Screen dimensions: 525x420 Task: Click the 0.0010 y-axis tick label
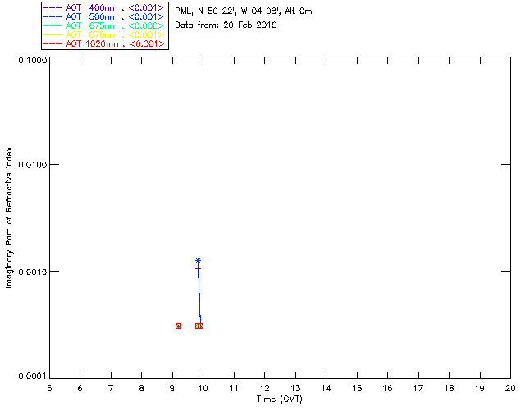pyautogui.click(x=32, y=272)
